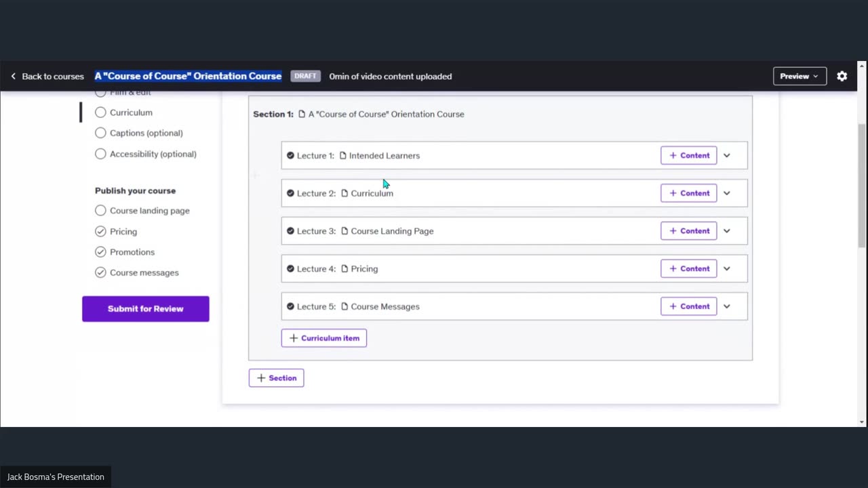868x488 pixels.
Task: Expand Lecture 1 Intended Learners chevron
Action: point(726,156)
